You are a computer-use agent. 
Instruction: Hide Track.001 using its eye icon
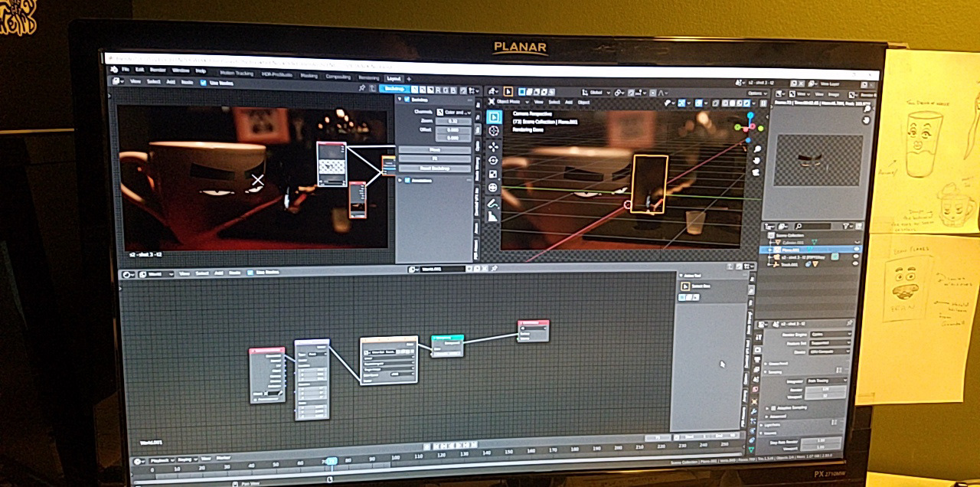[x=856, y=265]
